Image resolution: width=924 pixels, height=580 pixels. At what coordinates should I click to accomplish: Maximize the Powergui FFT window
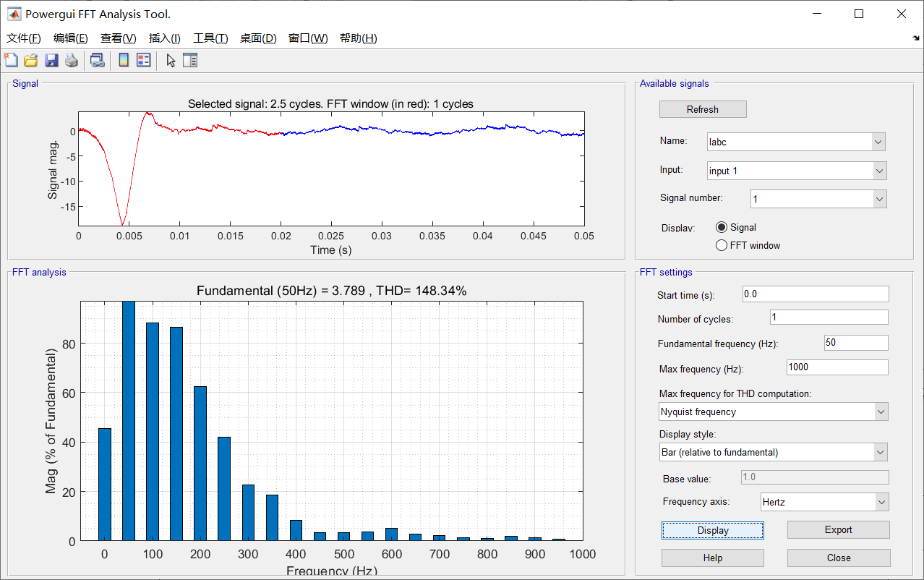[x=859, y=14]
